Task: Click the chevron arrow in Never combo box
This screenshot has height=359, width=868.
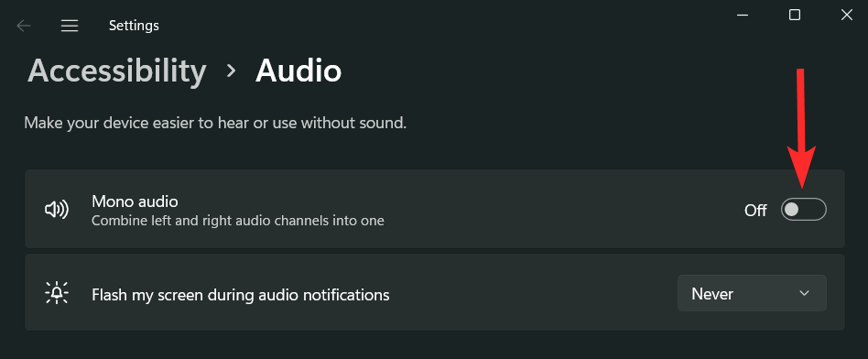Action: (x=804, y=293)
